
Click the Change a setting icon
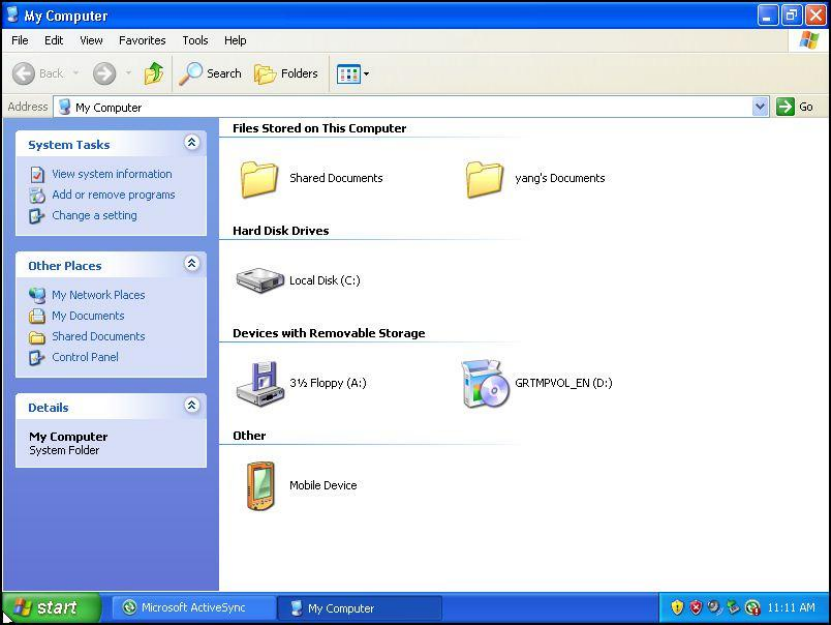37,216
